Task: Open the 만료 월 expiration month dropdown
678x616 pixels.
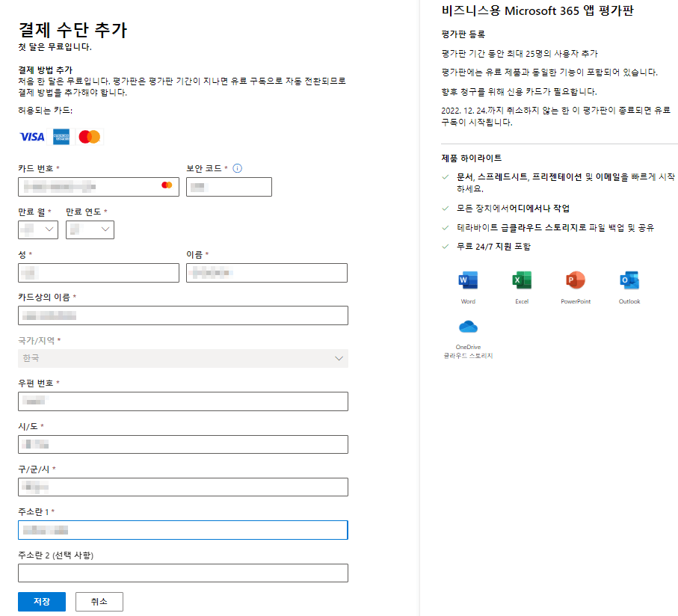Action: click(x=37, y=230)
